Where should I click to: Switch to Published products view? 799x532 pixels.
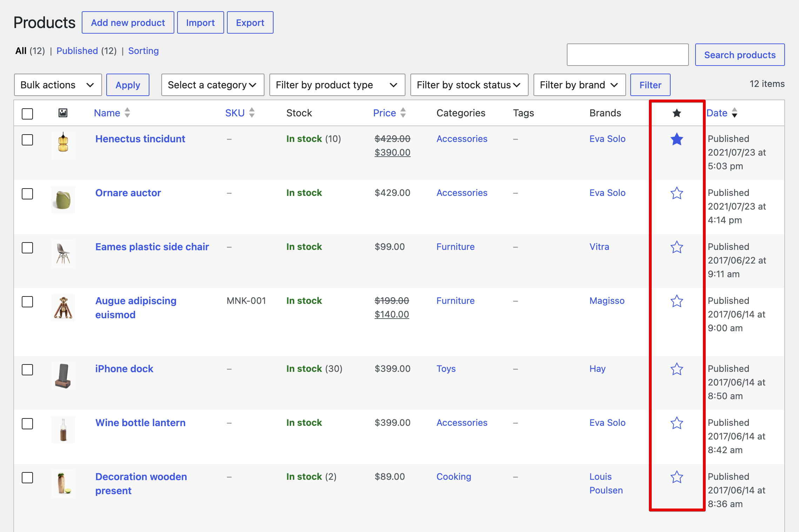coord(77,51)
